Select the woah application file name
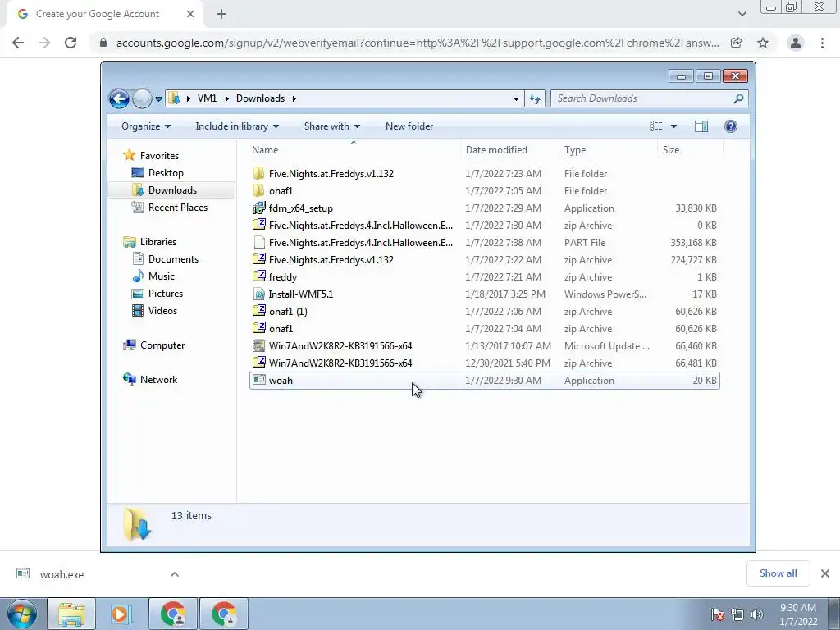 pyautogui.click(x=281, y=381)
